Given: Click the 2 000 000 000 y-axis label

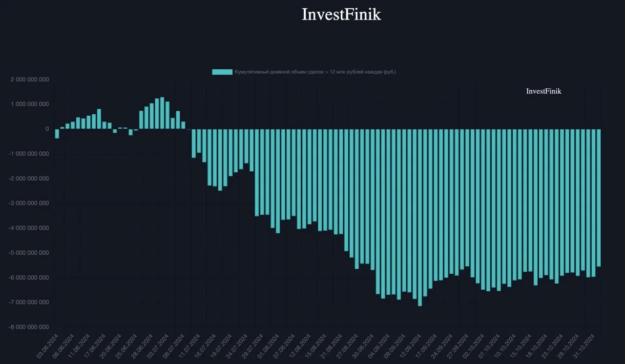Looking at the screenshot, I should pos(30,80).
